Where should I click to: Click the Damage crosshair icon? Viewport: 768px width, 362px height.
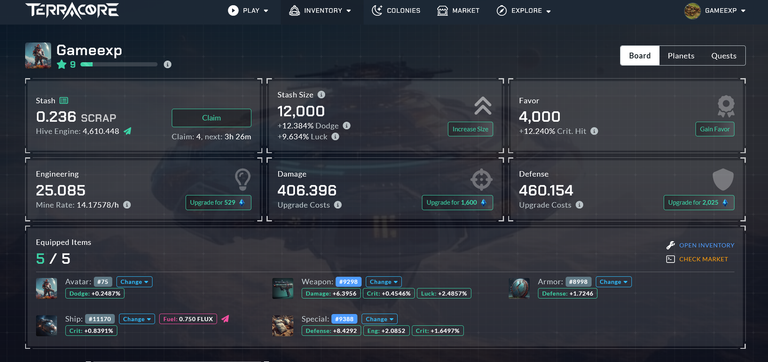(481, 180)
